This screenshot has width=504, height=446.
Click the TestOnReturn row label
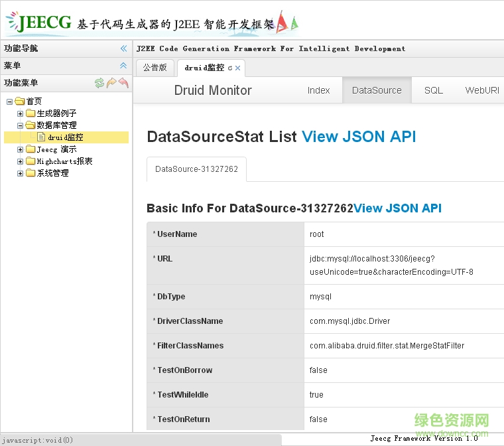coord(184,419)
